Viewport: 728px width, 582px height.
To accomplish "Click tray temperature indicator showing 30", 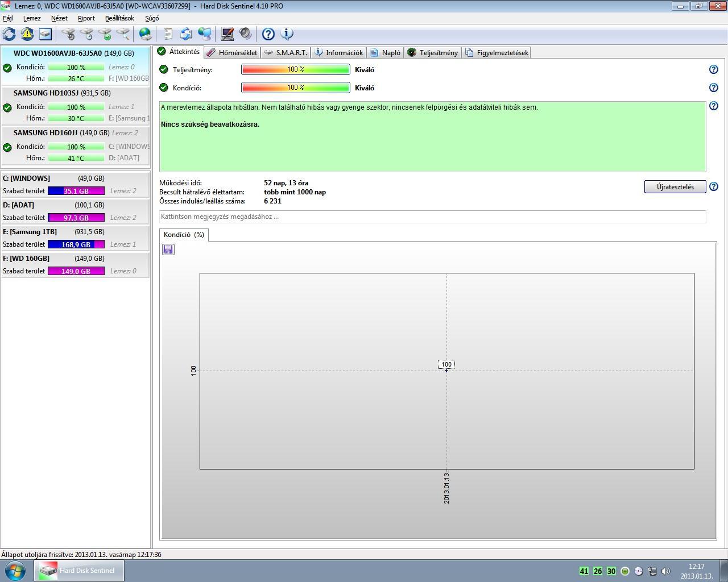I will coord(611,571).
